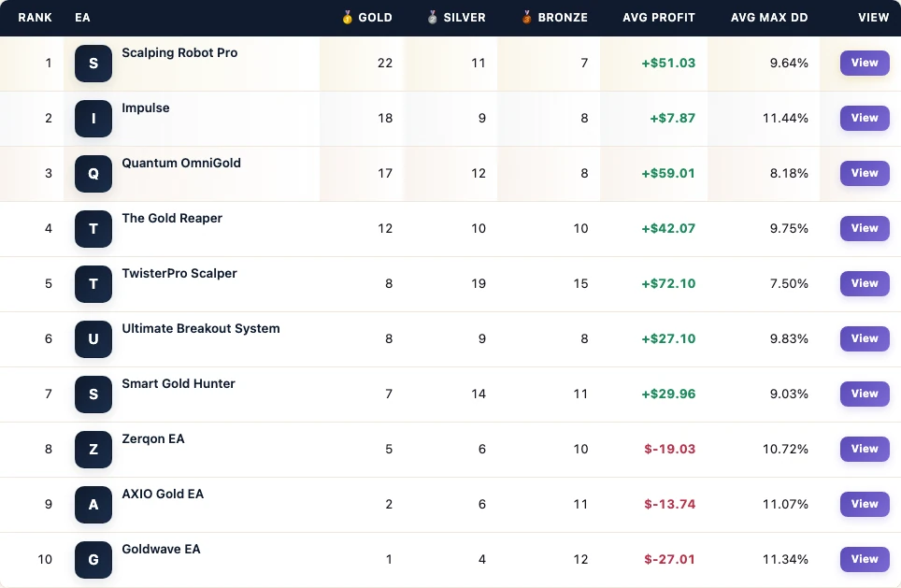901x588 pixels.
Task: Click the profit value '+$29.96'
Action: click(x=668, y=394)
